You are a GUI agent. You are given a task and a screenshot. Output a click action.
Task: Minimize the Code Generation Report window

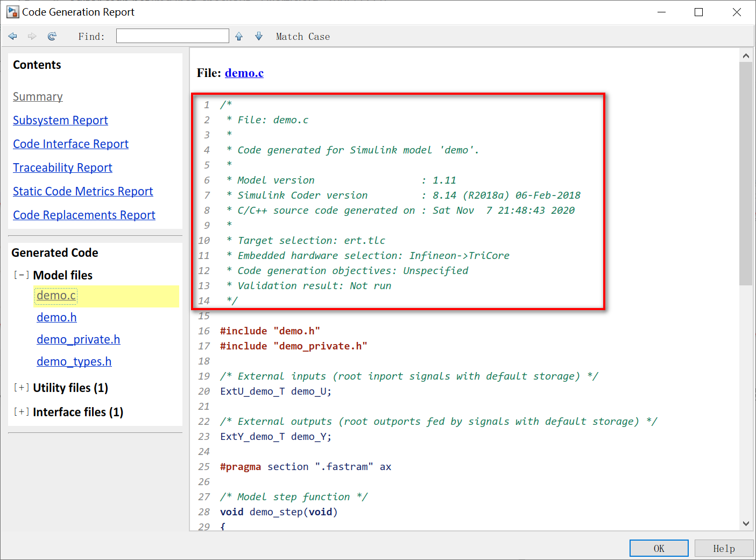click(661, 12)
